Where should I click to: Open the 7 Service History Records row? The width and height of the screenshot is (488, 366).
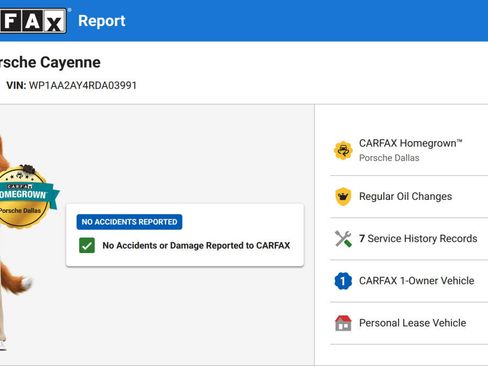coord(409,239)
